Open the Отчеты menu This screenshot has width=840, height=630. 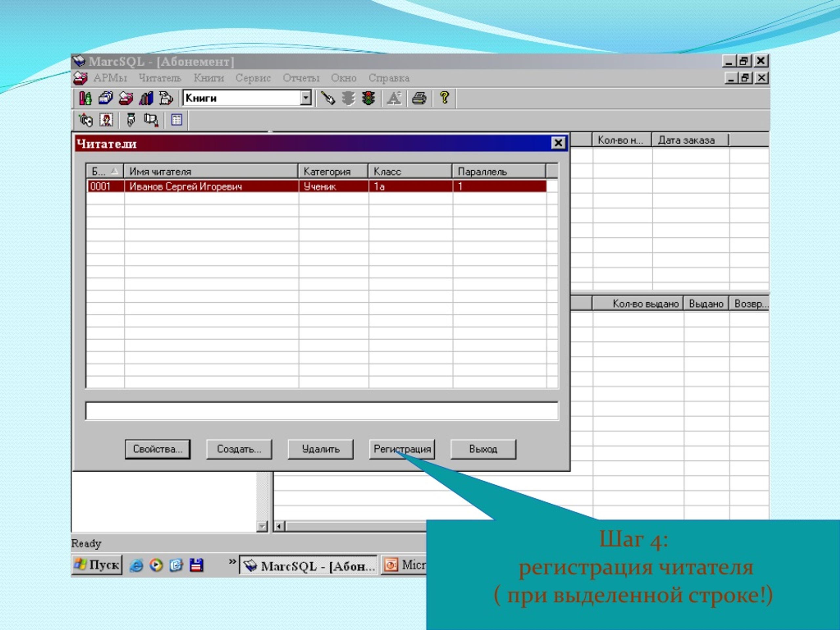point(301,78)
